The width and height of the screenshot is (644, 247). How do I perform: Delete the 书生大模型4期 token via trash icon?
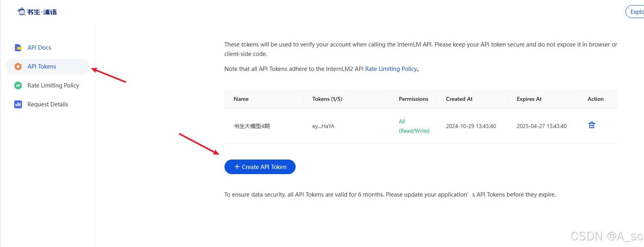[x=591, y=125]
